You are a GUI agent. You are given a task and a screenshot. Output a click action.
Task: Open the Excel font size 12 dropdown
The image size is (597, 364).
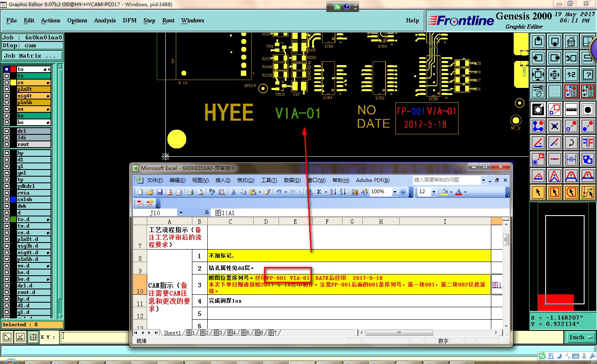tap(434, 192)
